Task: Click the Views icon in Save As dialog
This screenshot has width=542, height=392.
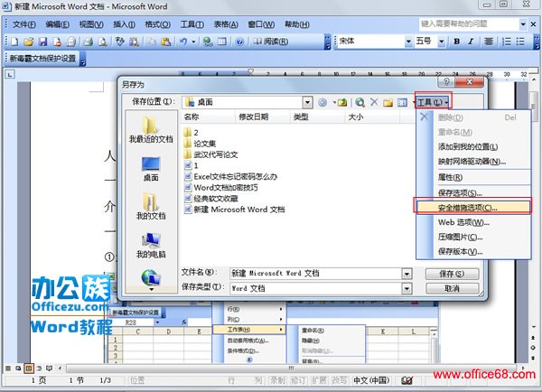Action: point(402,102)
